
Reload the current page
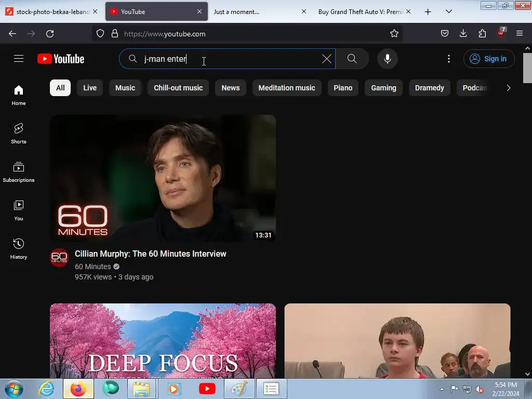[50, 34]
